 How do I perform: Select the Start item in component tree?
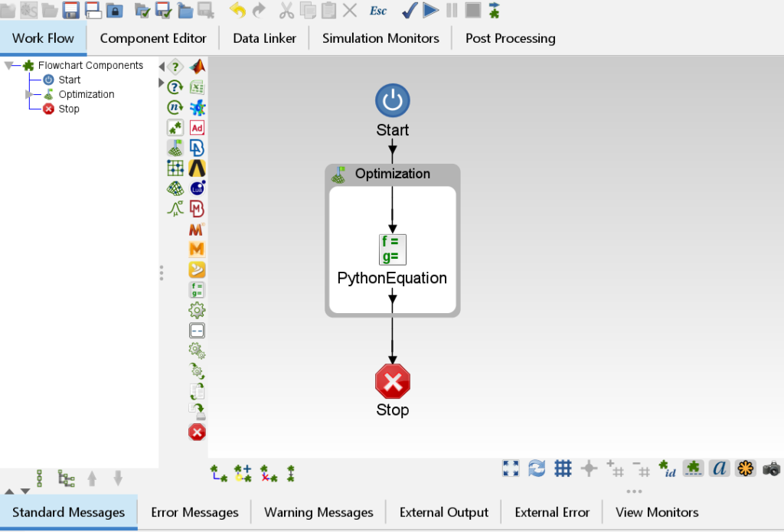pyautogui.click(x=68, y=80)
